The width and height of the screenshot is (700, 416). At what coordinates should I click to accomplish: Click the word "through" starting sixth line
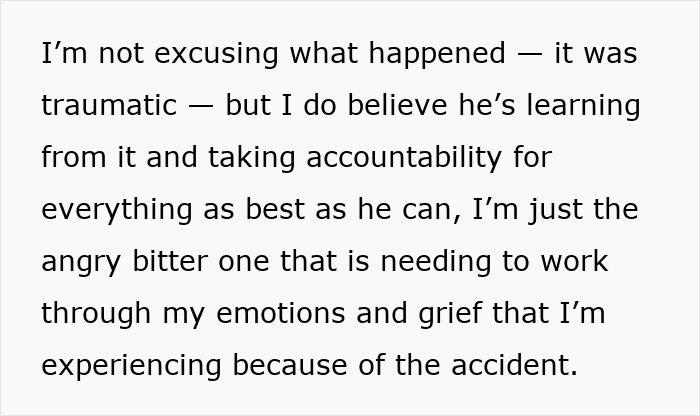pos(96,314)
